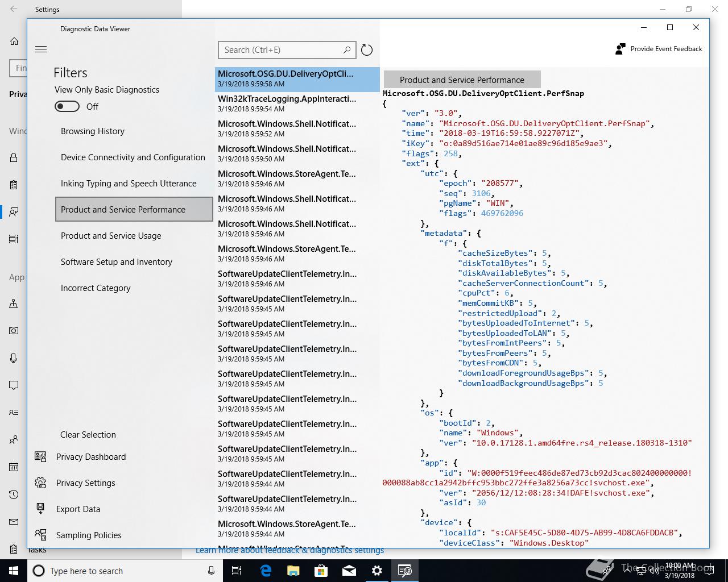Image resolution: width=728 pixels, height=582 pixels.
Task: Click the Privacy Settings gear icon
Action: pos(40,483)
